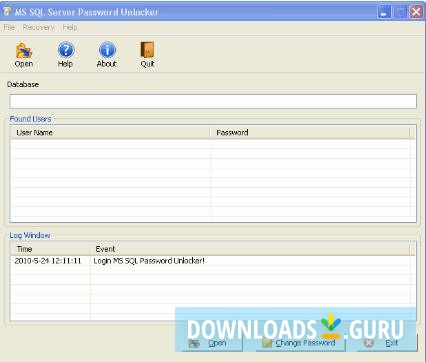Close the MS SQL Server Password Unlocker window
The width and height of the screenshot is (426, 362).
[416, 12]
